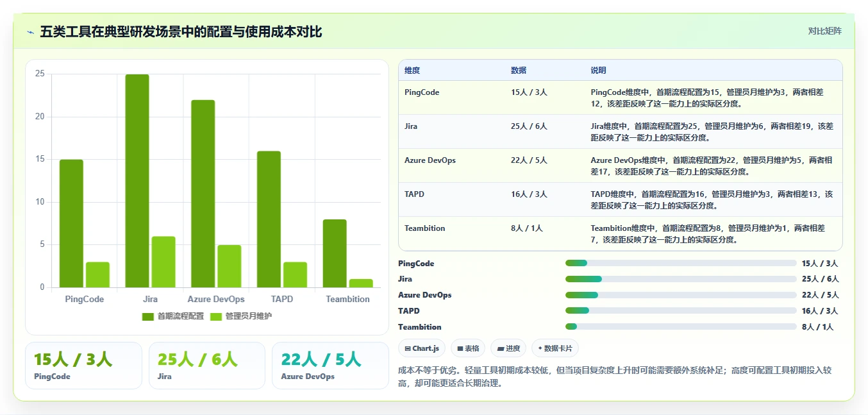This screenshot has height=415, width=868.
Task: Click the Jira 首期流程配置 bar
Action: click(137, 181)
